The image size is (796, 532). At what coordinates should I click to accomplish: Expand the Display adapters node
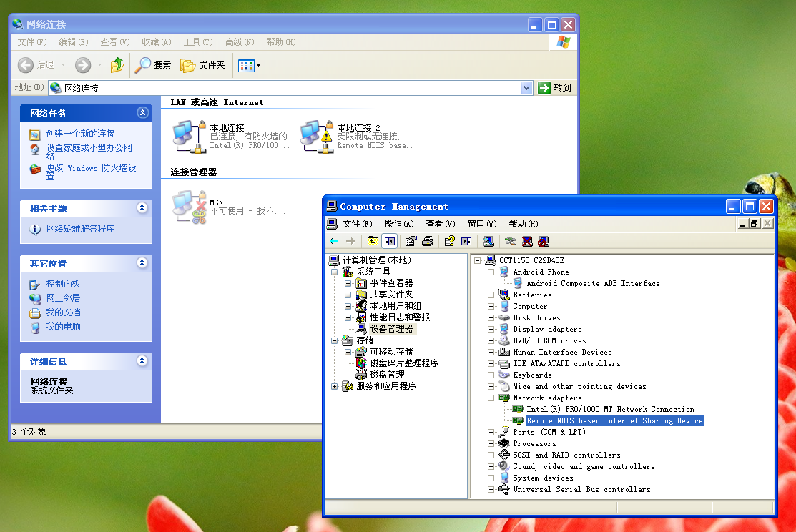(491, 329)
